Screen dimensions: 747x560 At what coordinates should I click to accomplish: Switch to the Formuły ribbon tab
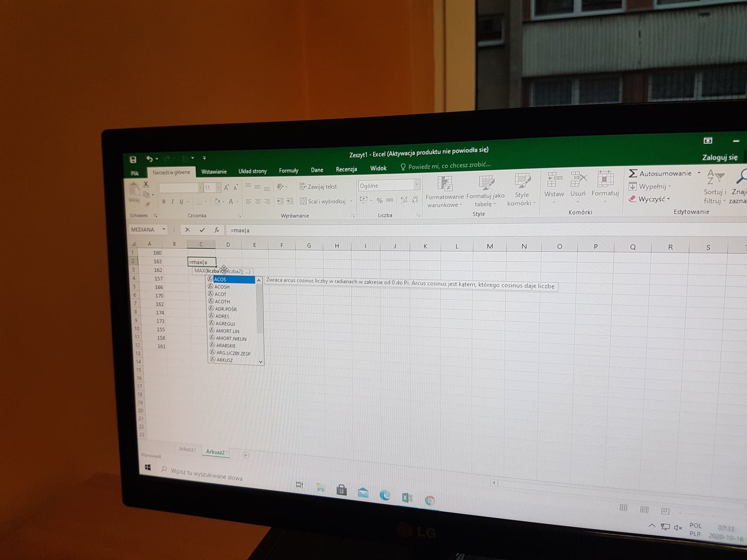(x=288, y=171)
